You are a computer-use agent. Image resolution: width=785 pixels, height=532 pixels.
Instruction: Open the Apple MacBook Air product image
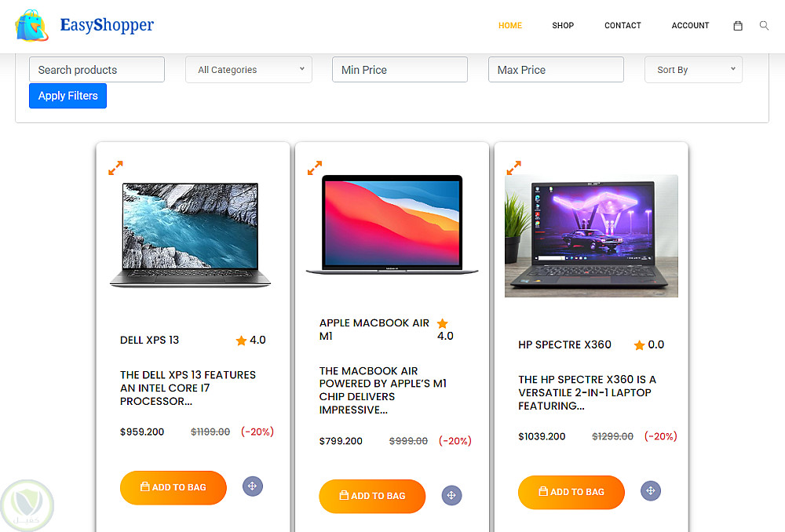tap(392, 224)
